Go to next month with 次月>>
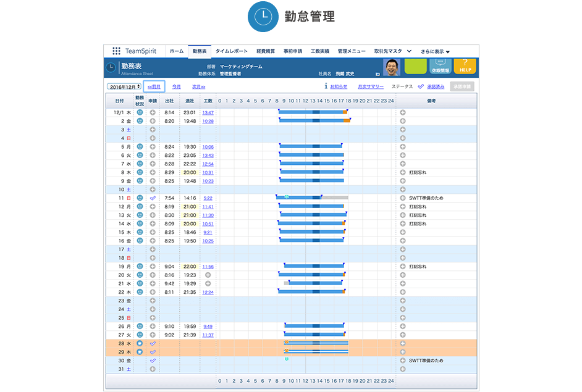Viewport: 582px width, 392px height. pos(198,86)
